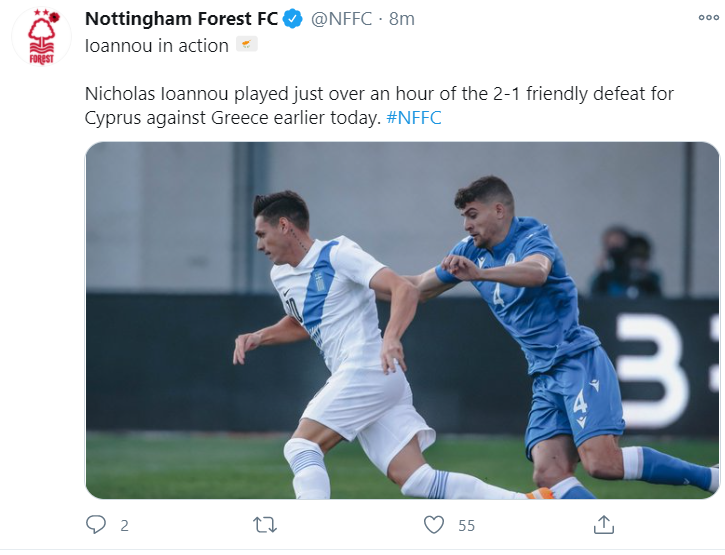Click the reply count of 2
This screenshot has width=725, height=555.
[124, 525]
